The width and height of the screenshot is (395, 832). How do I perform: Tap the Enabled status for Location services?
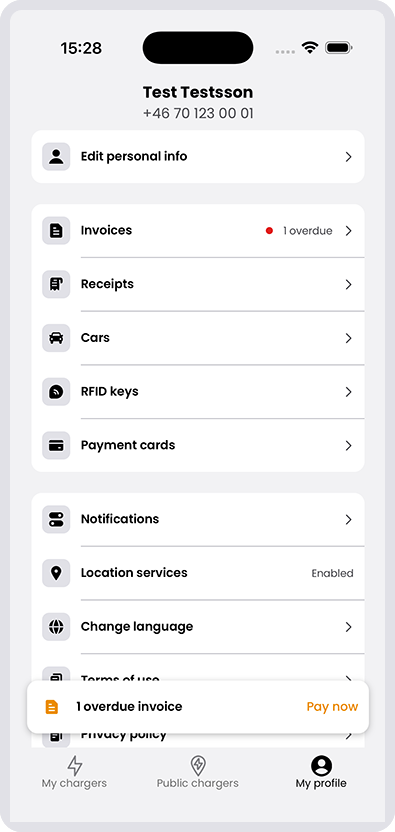click(x=332, y=573)
